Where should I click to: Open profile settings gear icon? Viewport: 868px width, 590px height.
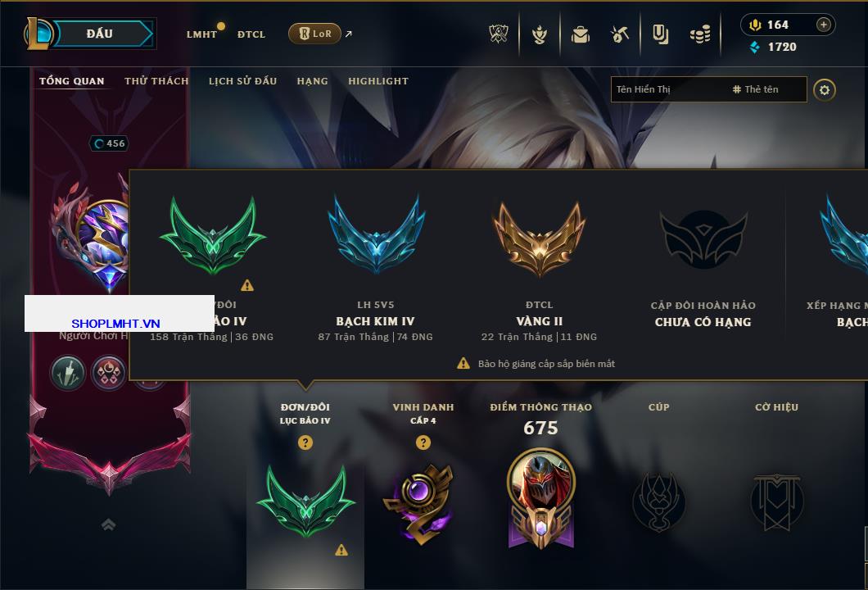pyautogui.click(x=825, y=90)
